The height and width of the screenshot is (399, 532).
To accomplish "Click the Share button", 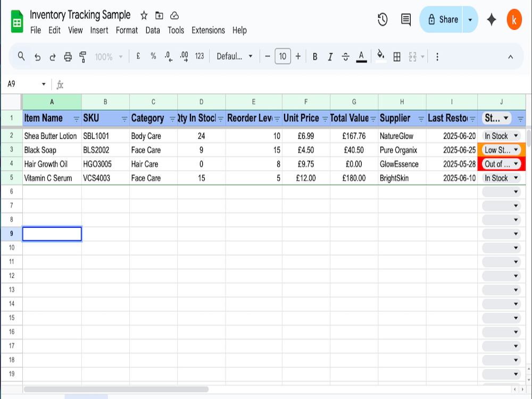I will tap(442, 20).
